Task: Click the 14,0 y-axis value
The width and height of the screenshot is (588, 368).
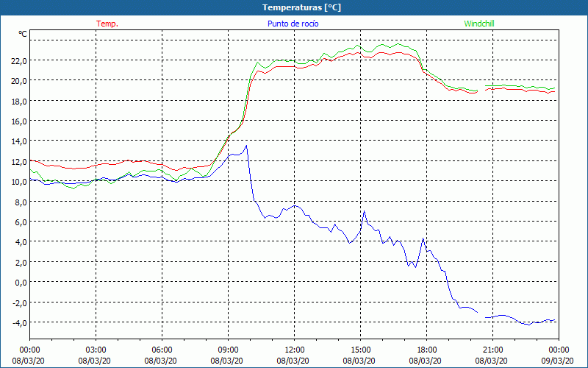Action: coord(19,141)
